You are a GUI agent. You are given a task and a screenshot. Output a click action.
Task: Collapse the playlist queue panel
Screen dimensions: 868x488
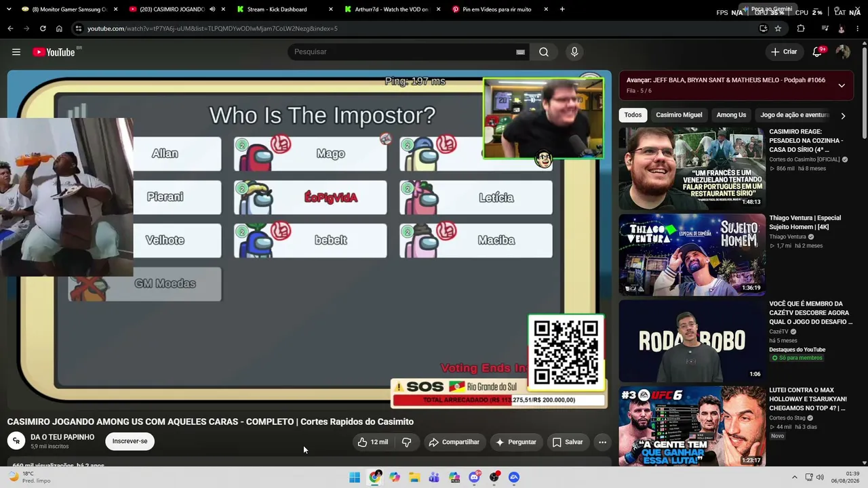[x=842, y=85]
